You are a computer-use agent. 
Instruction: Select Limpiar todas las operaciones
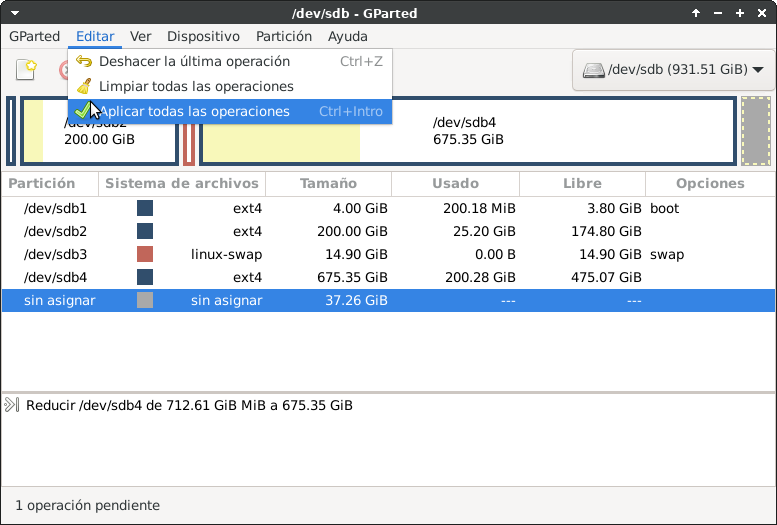click(196, 87)
